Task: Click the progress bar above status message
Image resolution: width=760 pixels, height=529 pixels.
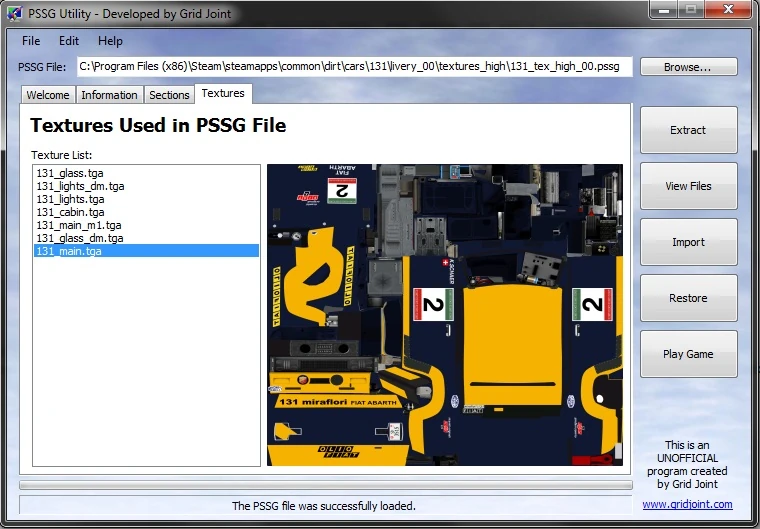Action: [x=326, y=485]
